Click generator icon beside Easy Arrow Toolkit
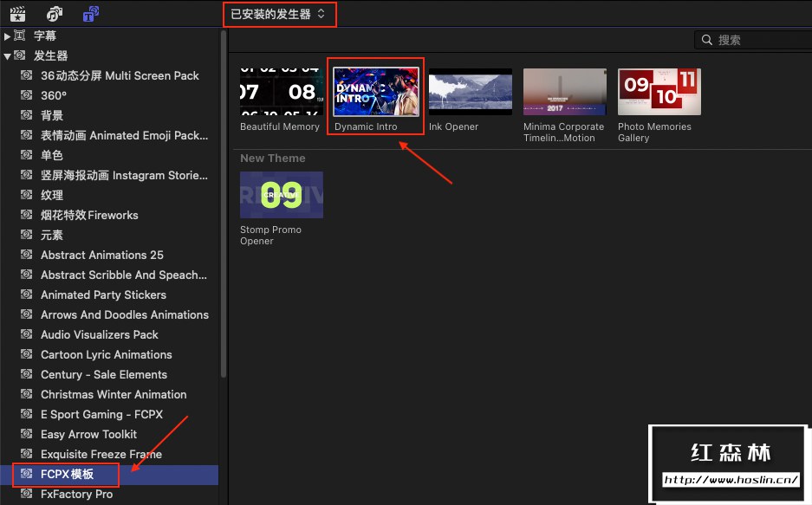The image size is (812, 505). (x=26, y=433)
